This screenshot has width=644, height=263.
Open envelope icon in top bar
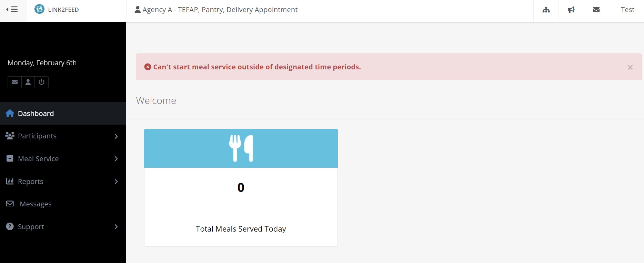(x=596, y=10)
